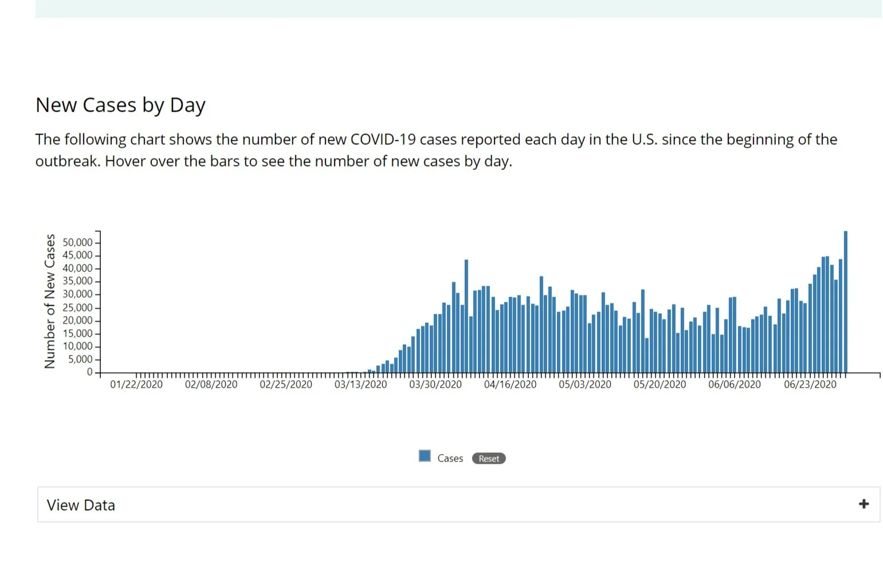The width and height of the screenshot is (883, 588).
Task: Click the 06/23/2020 axis date label
Action: pyautogui.click(x=810, y=384)
